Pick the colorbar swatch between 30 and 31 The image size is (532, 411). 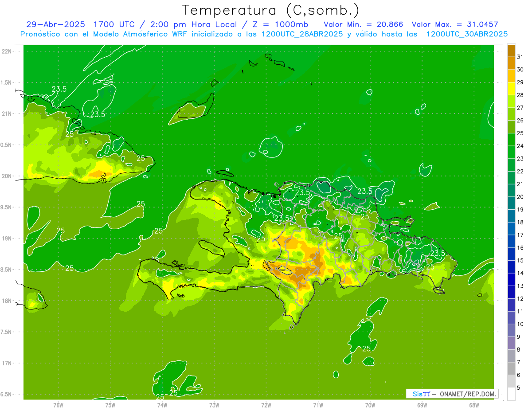point(511,63)
